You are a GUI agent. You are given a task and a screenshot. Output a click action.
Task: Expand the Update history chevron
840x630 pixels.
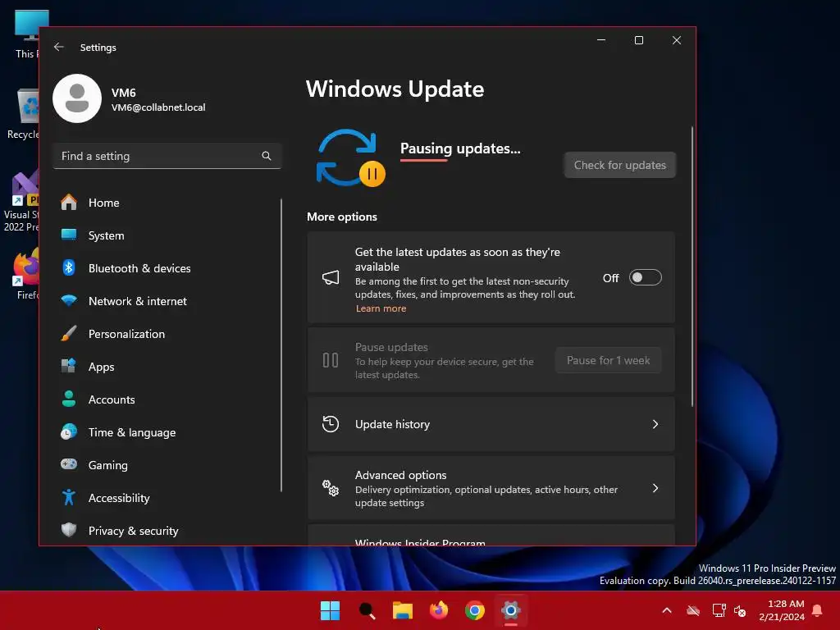tap(655, 424)
